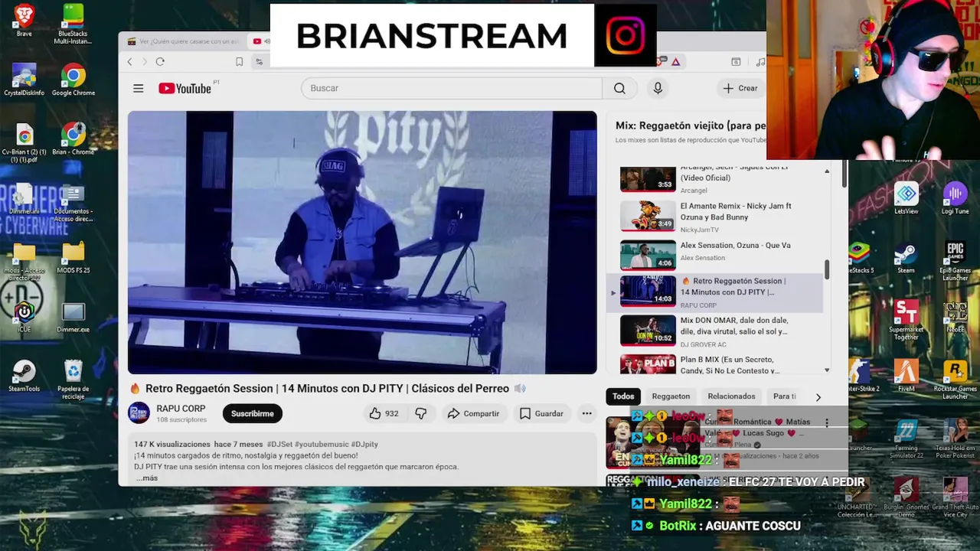This screenshot has height=551, width=980.
Task: Go back in the browser
Action: pos(130,61)
